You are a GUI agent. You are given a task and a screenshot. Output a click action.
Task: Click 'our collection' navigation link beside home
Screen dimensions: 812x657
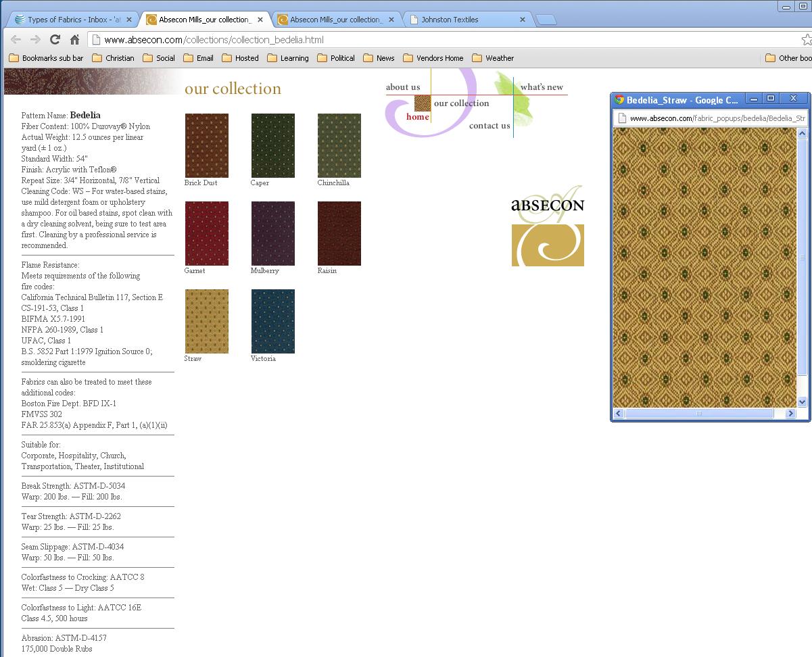tap(461, 103)
